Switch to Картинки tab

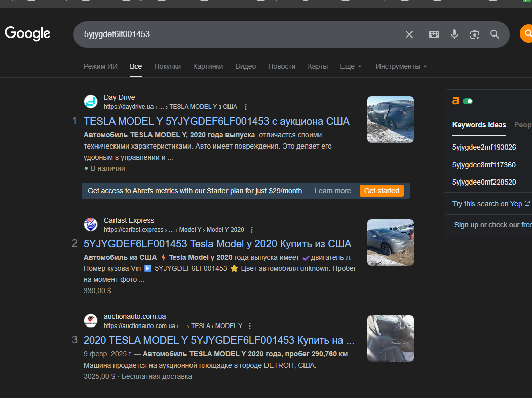pos(208,66)
